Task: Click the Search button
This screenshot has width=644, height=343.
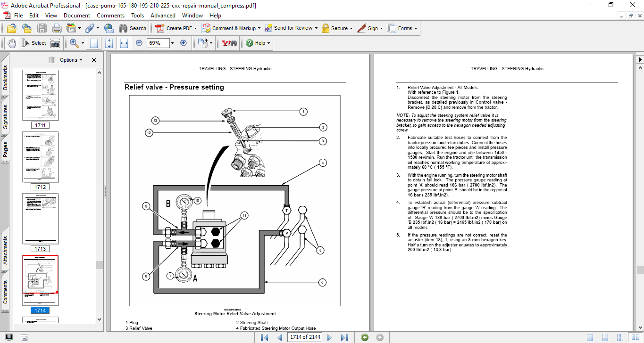Action: [133, 28]
